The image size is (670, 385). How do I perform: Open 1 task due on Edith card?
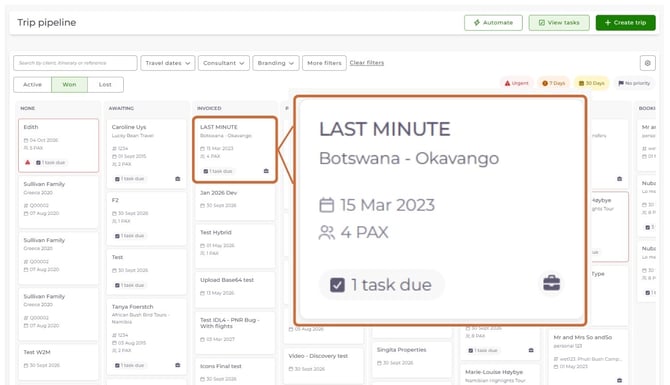pyautogui.click(x=50, y=162)
